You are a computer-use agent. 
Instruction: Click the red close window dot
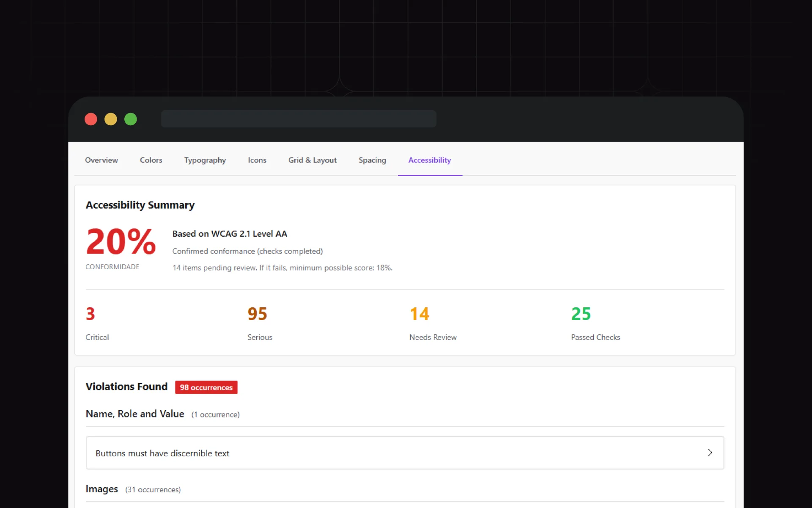91,119
